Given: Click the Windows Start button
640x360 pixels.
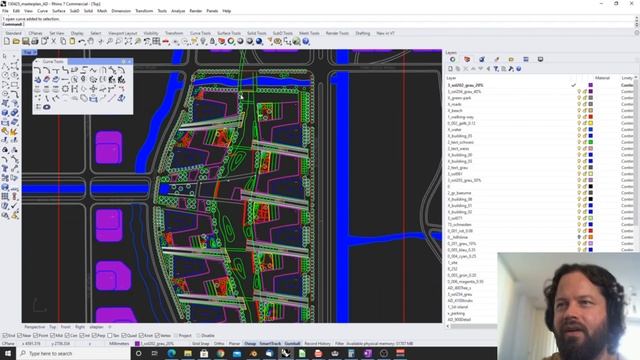Looking at the screenshot, I should coord(8,353).
